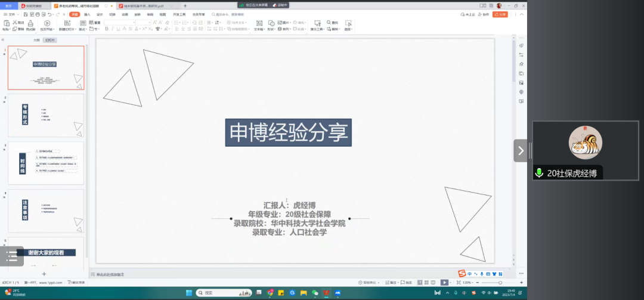Viewport: 644px width, 300px height.
Task: Open the 动画 Animation ribbon tab
Action: pyautogui.click(x=125, y=14)
